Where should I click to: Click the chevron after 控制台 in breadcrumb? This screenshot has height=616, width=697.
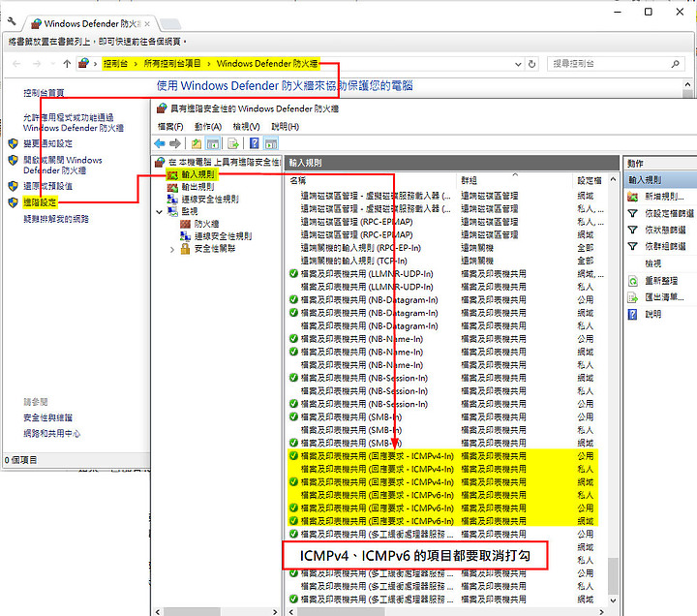(x=136, y=64)
